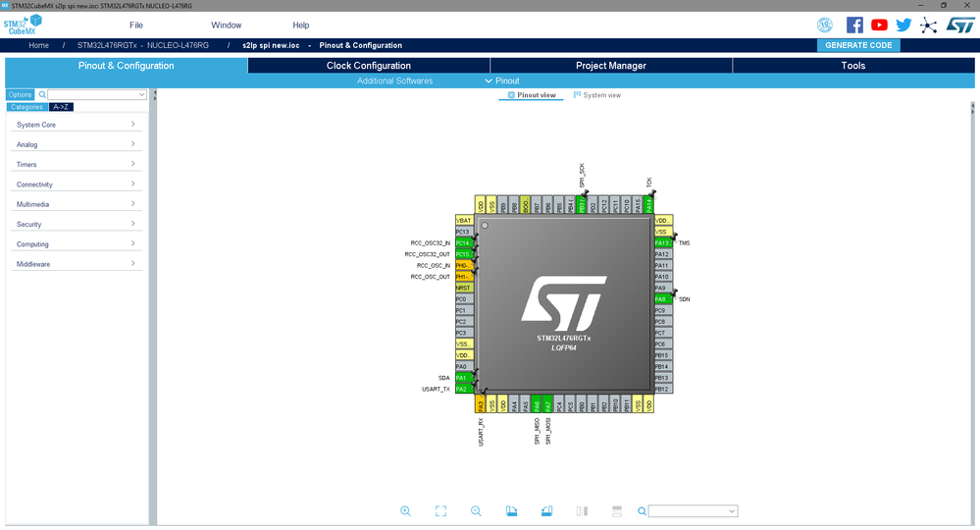
Task: Expand the Multimedia category
Action: point(77,204)
